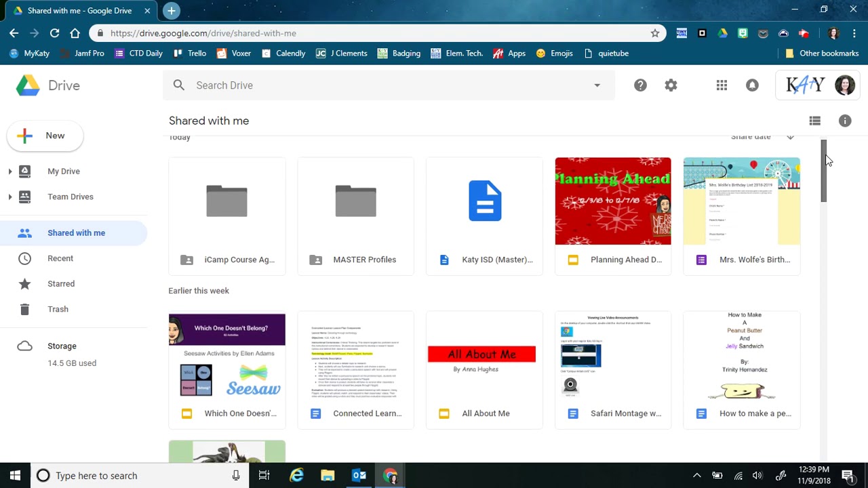Screen dimensions: 868x488
Task: Select Shared with me in sidebar
Action: (x=73, y=233)
